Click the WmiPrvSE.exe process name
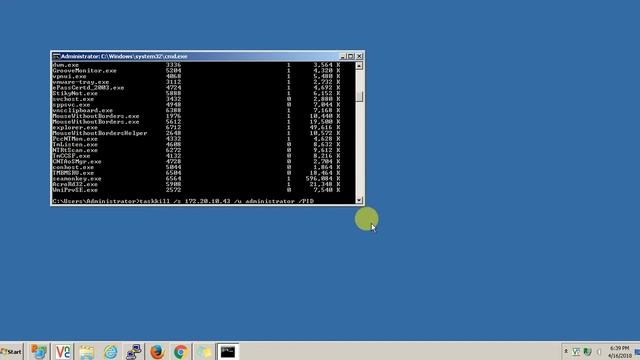The image size is (640, 360). 75,190
